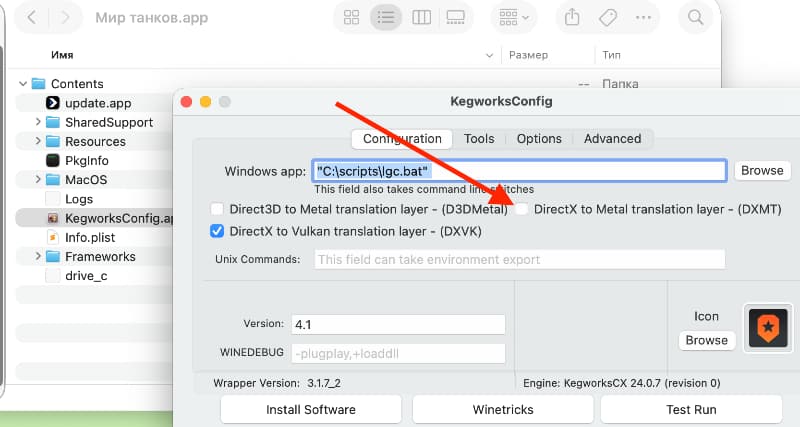The height and width of the screenshot is (427, 800).
Task: Select the Logs file icon
Action: [x=53, y=199]
